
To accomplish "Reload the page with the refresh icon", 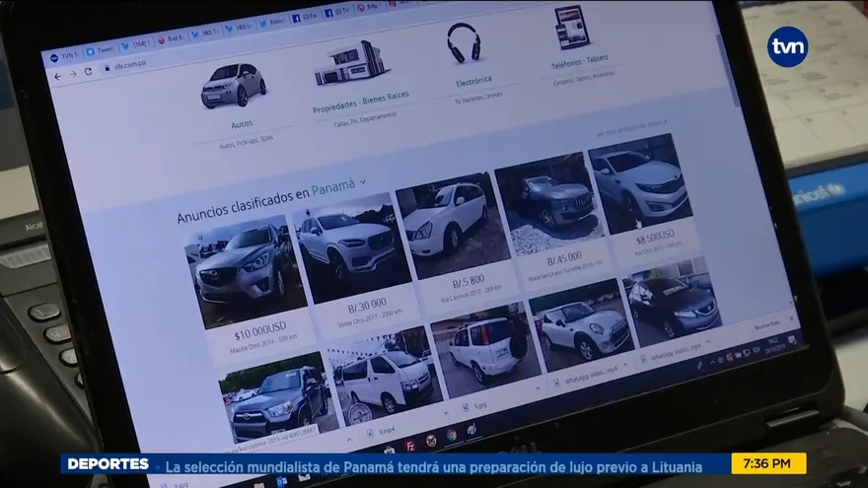I will tap(88, 71).
